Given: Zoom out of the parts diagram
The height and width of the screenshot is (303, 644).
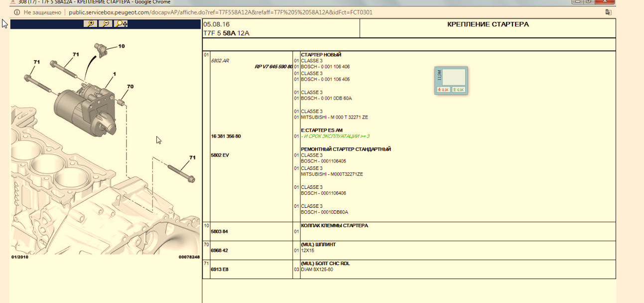Looking at the screenshot, I should [106, 23].
